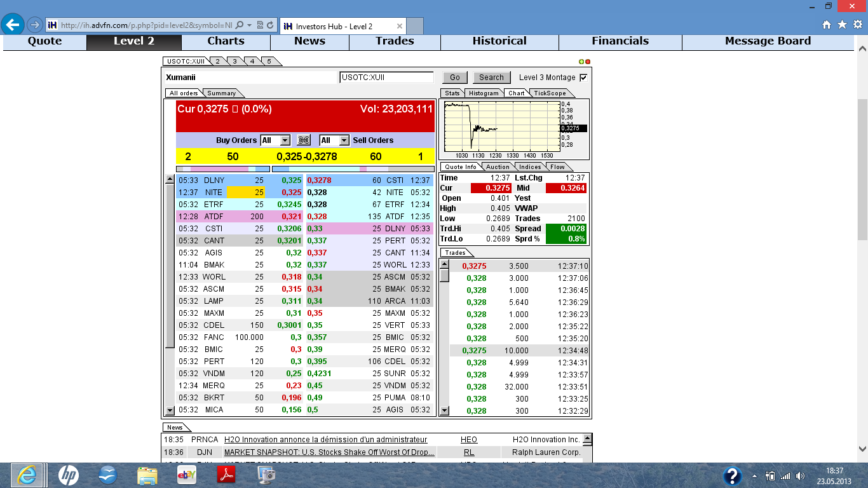
Task: Click down arrow of order book scrollbar
Action: (x=170, y=410)
